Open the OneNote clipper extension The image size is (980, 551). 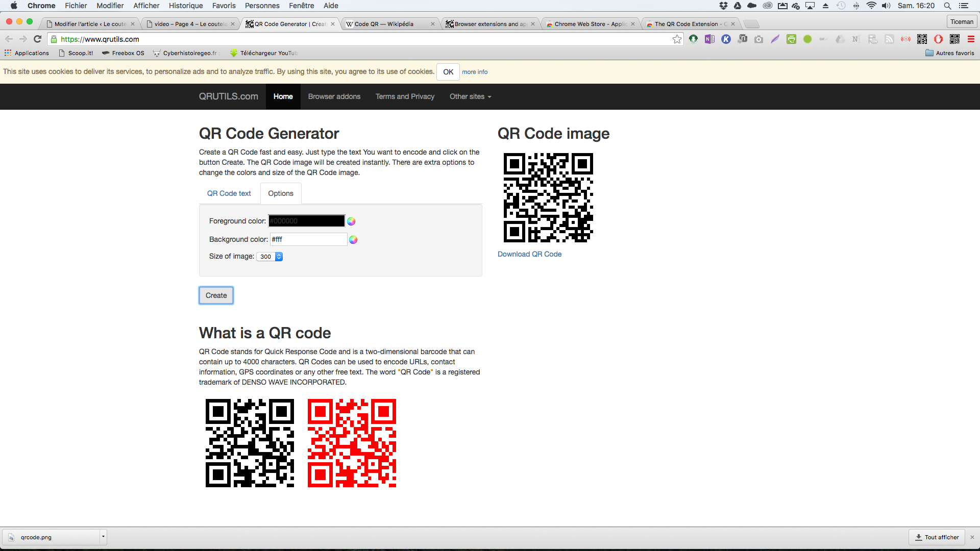point(709,39)
